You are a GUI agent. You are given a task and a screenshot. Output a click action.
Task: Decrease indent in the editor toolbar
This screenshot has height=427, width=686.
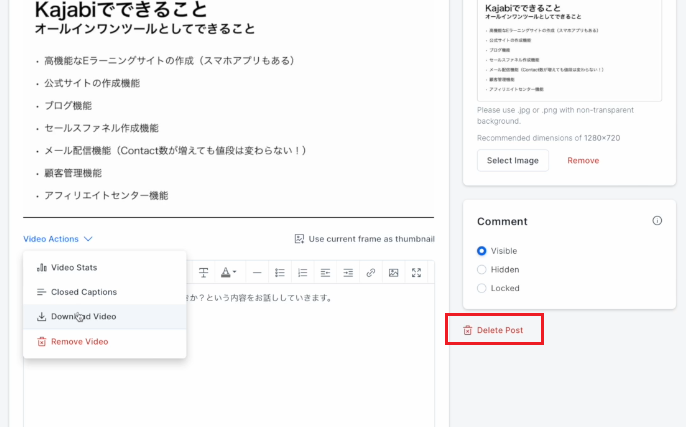tap(325, 273)
